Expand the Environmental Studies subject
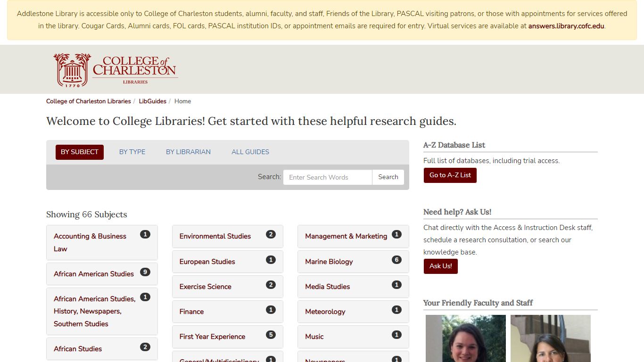 click(228, 236)
